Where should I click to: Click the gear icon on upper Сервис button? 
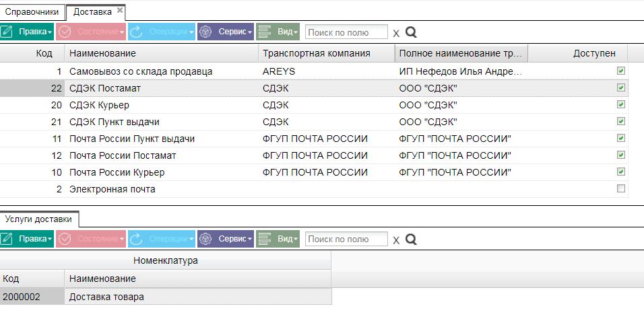click(205, 32)
